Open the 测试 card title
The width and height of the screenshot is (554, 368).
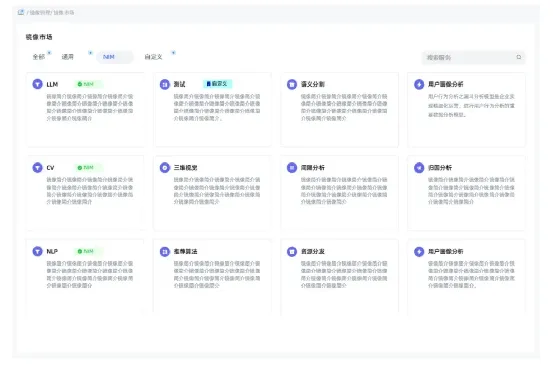(x=179, y=84)
